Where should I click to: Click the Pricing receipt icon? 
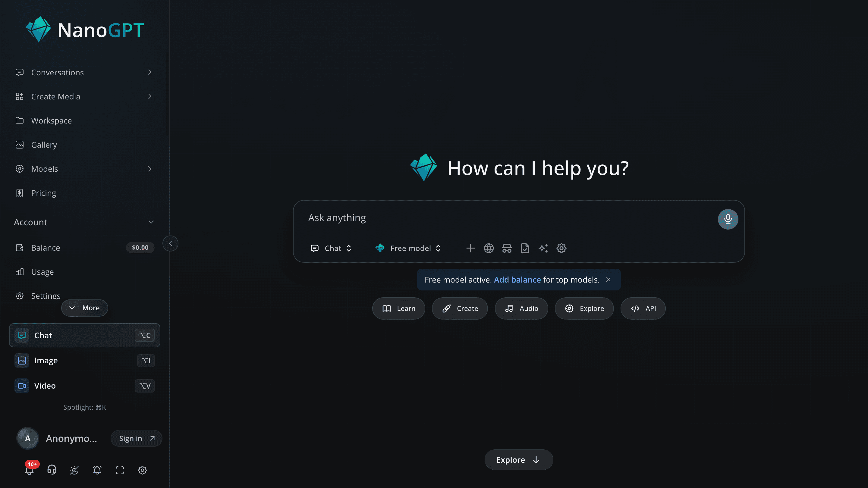(x=20, y=193)
